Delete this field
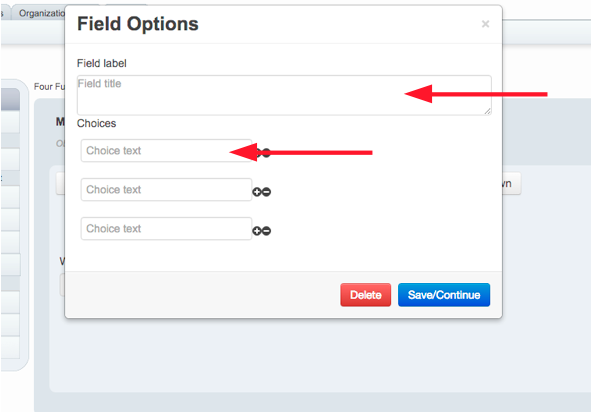Screen dimensions: 592x414 click(365, 295)
